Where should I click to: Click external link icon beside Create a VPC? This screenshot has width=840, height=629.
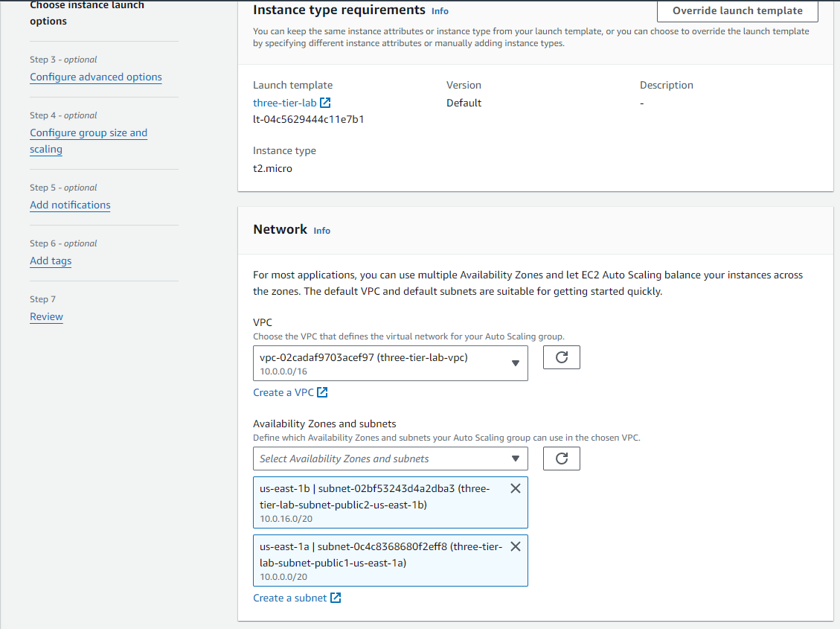pos(322,392)
